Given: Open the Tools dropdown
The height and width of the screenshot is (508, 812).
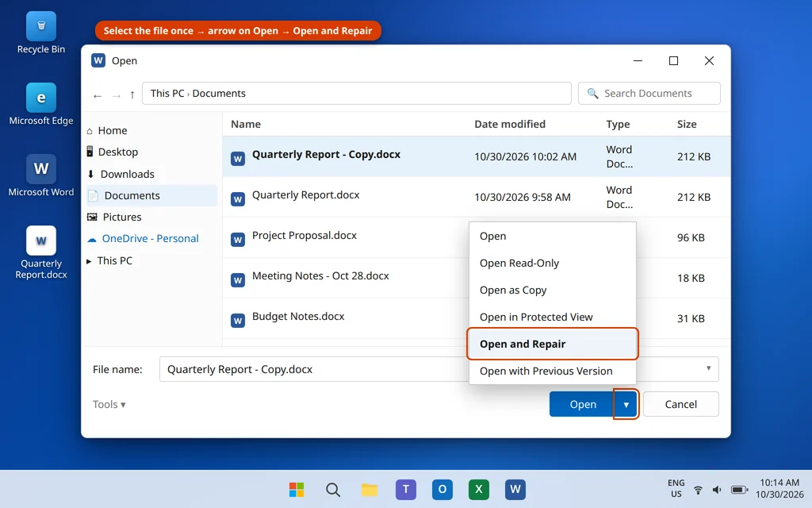Looking at the screenshot, I should pyautogui.click(x=109, y=404).
